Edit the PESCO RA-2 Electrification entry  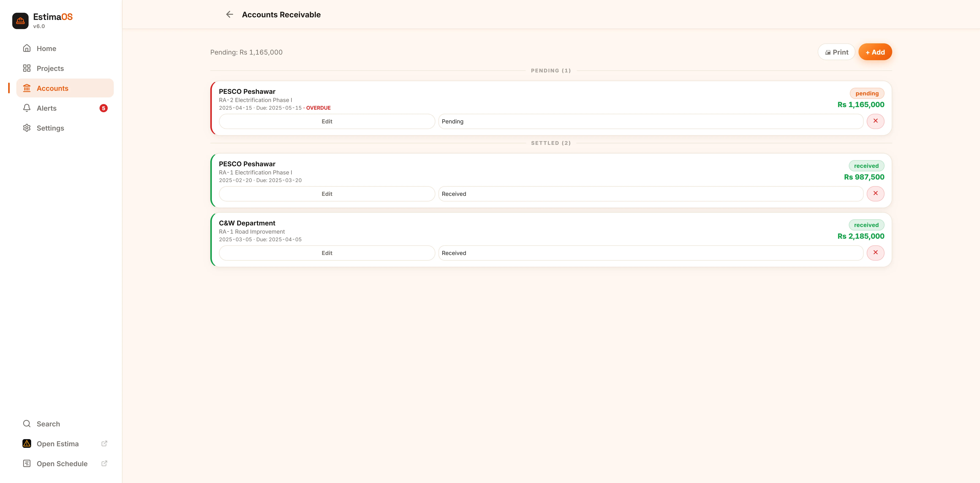[327, 122]
